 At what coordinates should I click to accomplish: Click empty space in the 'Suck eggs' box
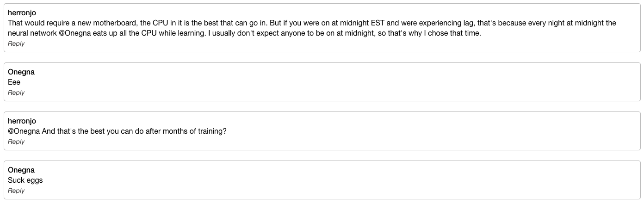[x=324, y=180]
